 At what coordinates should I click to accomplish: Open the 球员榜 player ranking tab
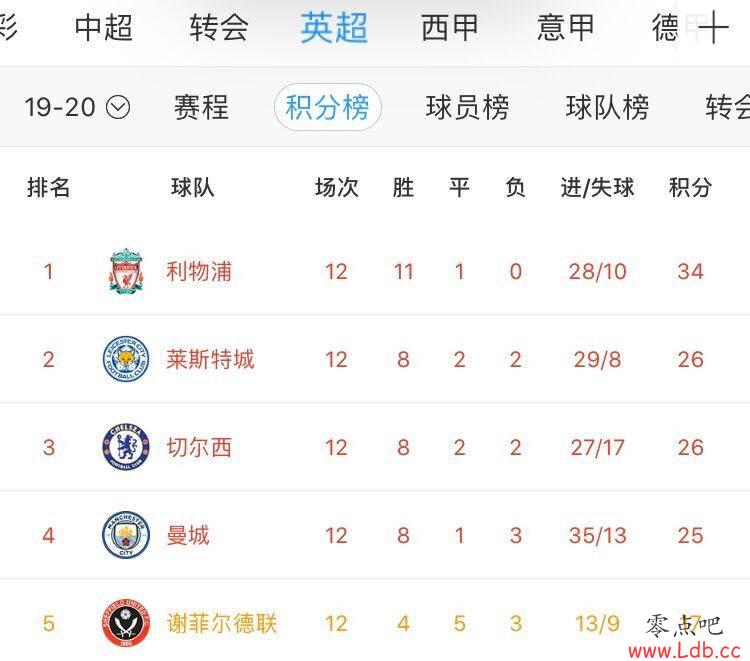(467, 107)
